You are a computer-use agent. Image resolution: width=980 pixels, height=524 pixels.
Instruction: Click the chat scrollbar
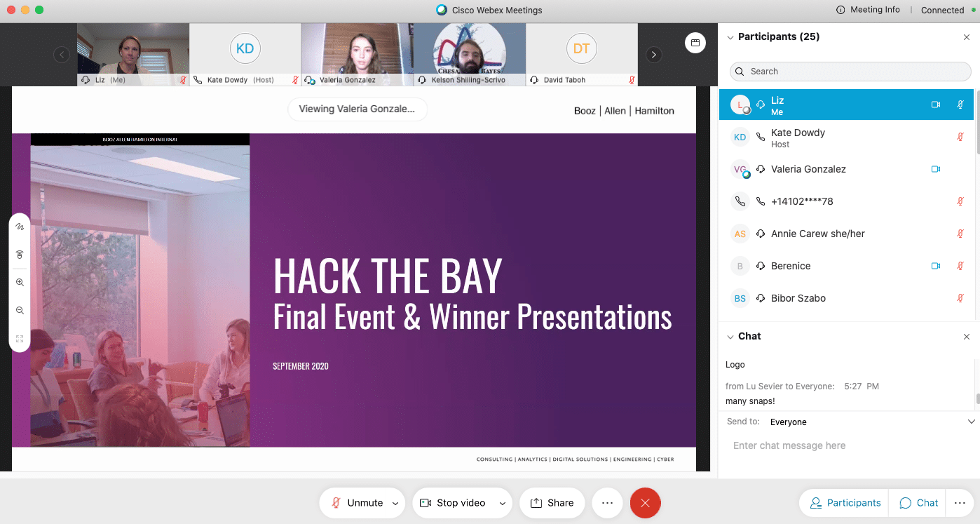tap(977, 399)
